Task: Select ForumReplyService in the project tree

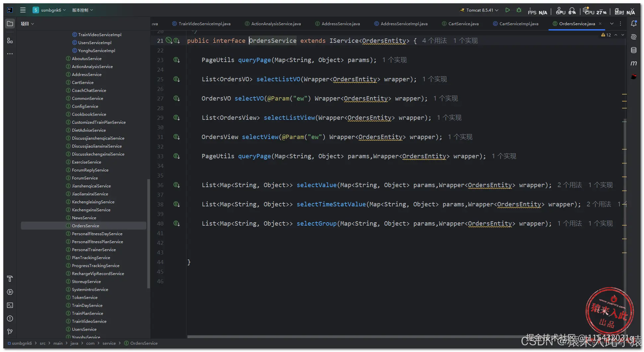Action: (90, 170)
